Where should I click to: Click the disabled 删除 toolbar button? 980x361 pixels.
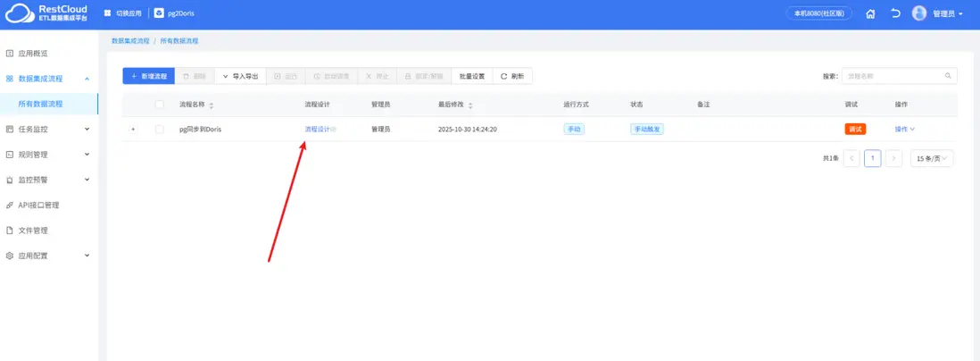click(x=195, y=76)
